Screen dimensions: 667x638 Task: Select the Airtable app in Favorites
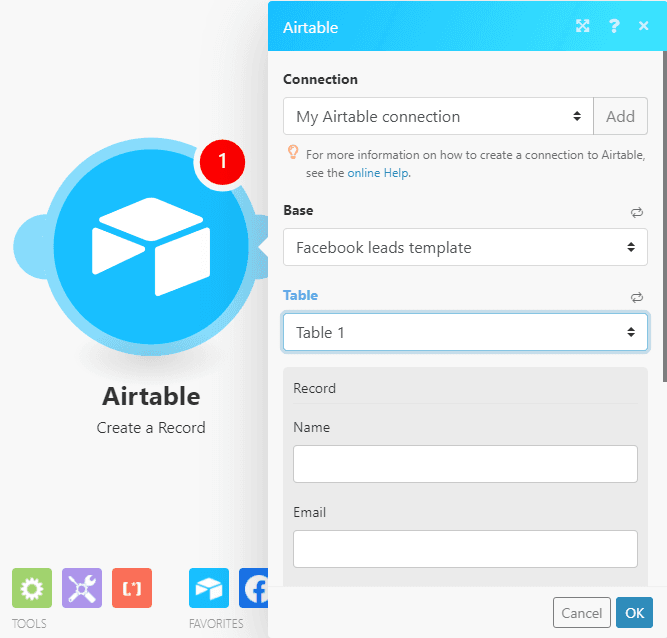[208, 589]
